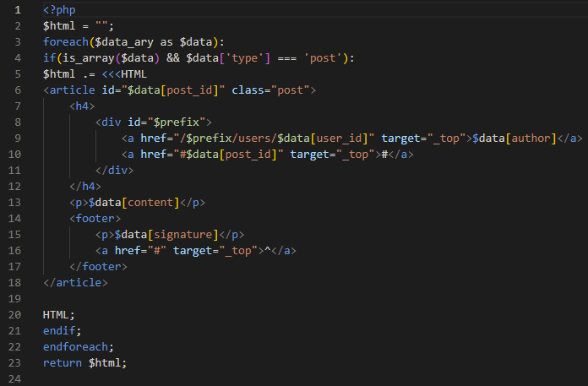Image resolution: width=588 pixels, height=386 pixels.
Task: Click line number 6 in the gutter
Action: coord(18,90)
